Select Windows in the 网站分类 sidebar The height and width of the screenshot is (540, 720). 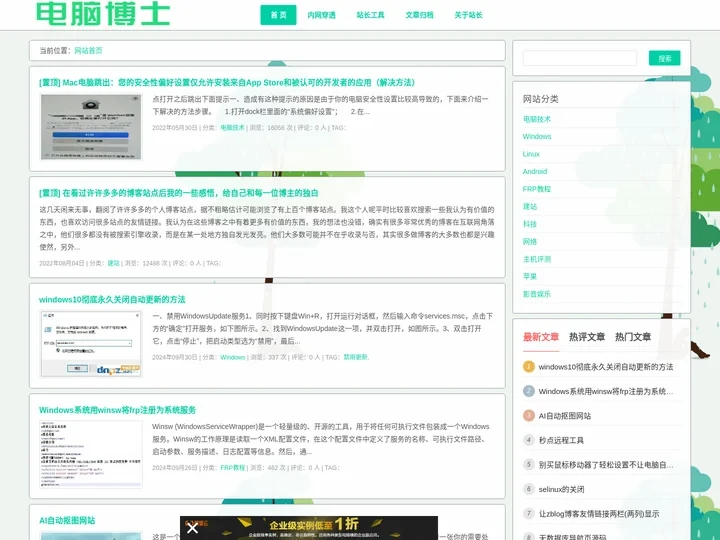point(537,137)
